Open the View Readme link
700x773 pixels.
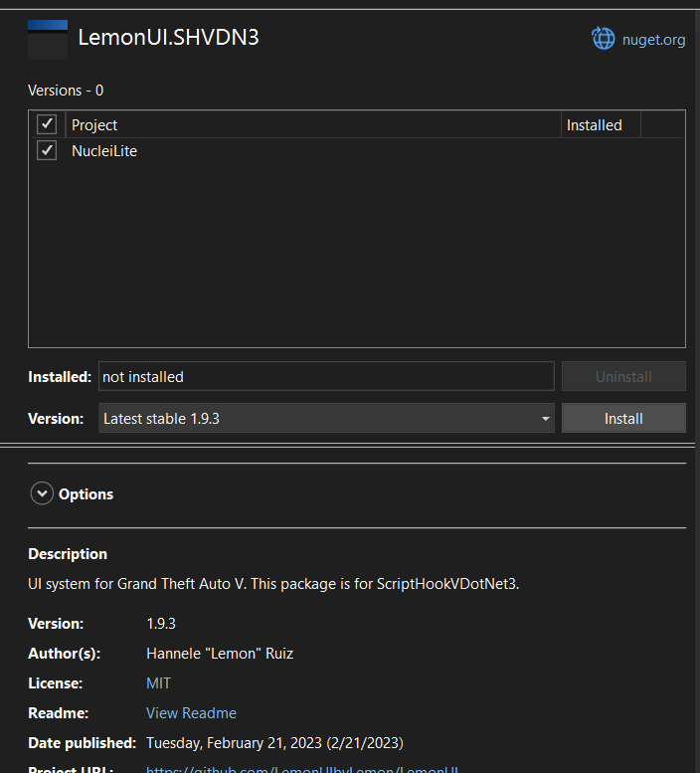[191, 713]
